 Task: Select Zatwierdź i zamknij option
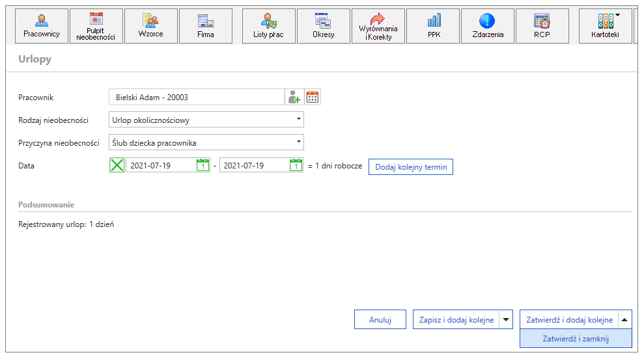tap(576, 338)
